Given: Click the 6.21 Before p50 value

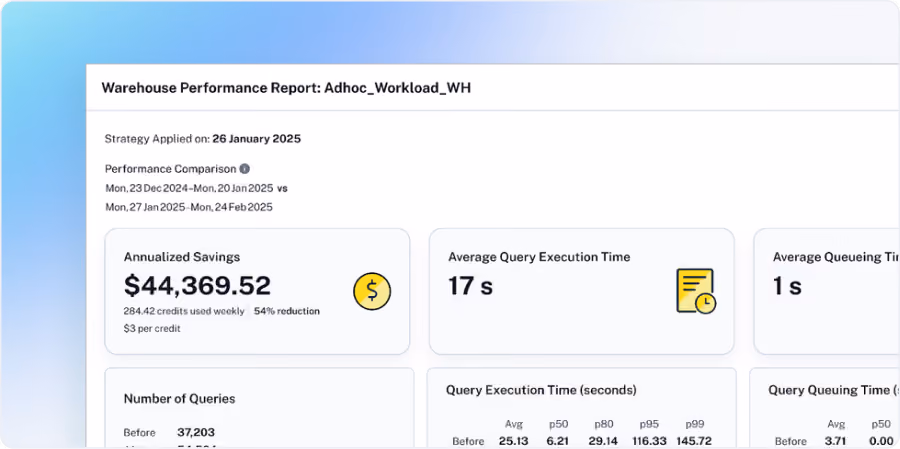Looking at the screenshot, I should point(558,441).
